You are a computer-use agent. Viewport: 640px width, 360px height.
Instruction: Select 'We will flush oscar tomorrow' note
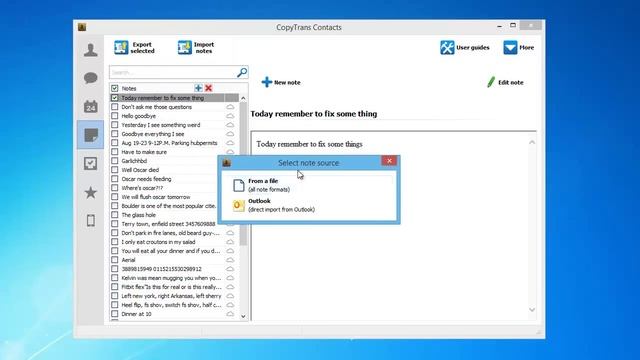156,197
